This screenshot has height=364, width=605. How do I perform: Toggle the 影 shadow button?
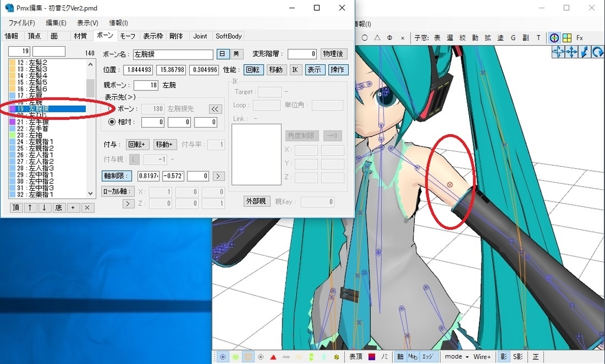point(503,357)
